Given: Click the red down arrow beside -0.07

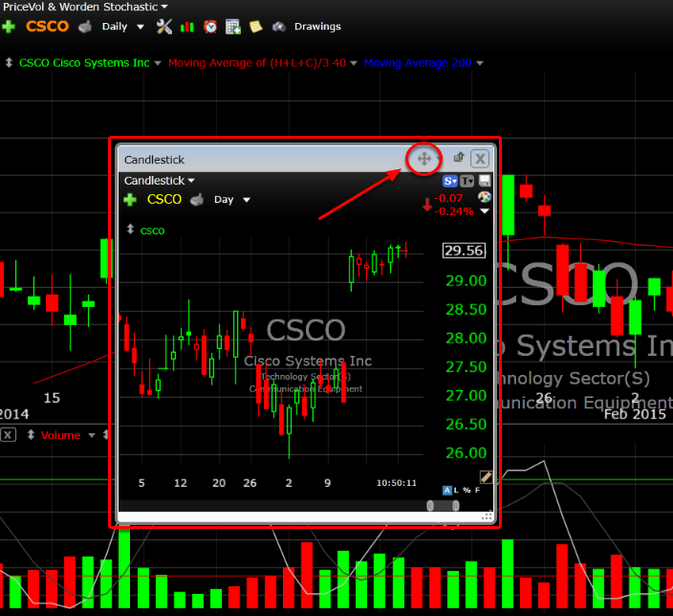Looking at the screenshot, I should pos(427,205).
